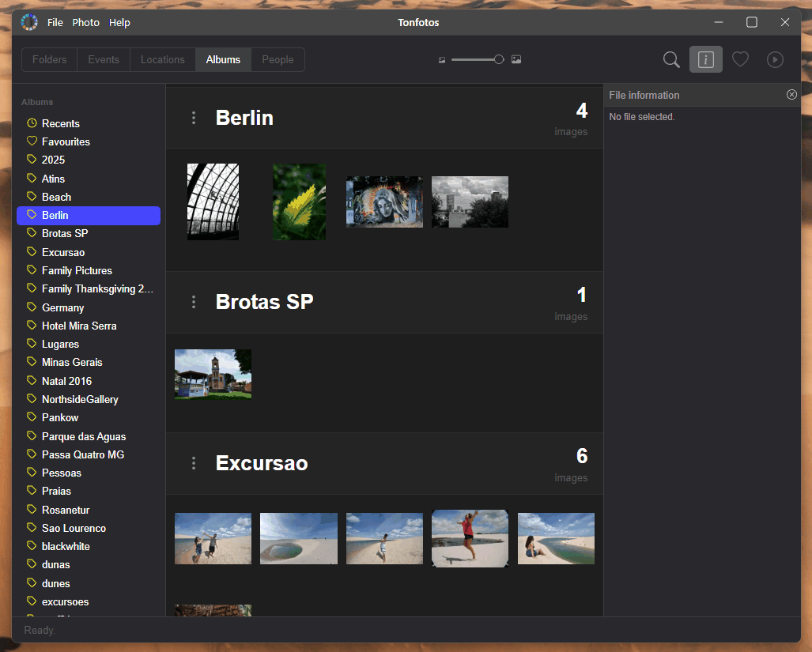This screenshot has width=812, height=652.
Task: Select the Praias album
Action: click(89, 491)
